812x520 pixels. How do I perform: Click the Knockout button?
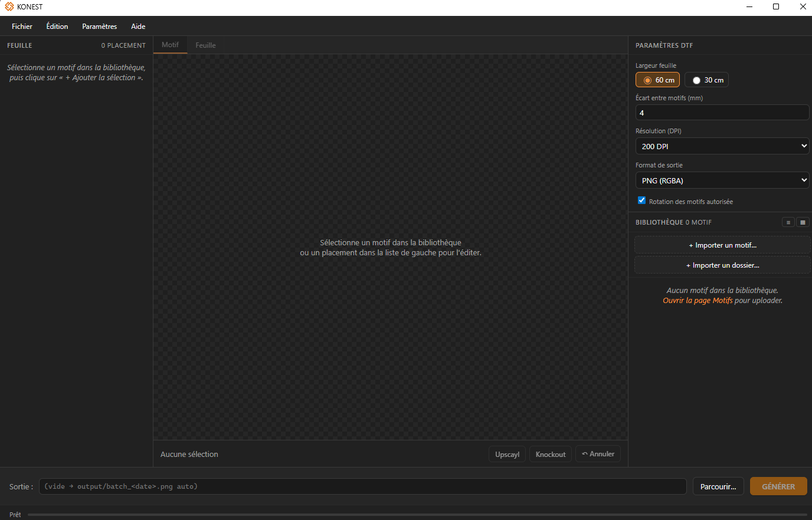(x=551, y=455)
